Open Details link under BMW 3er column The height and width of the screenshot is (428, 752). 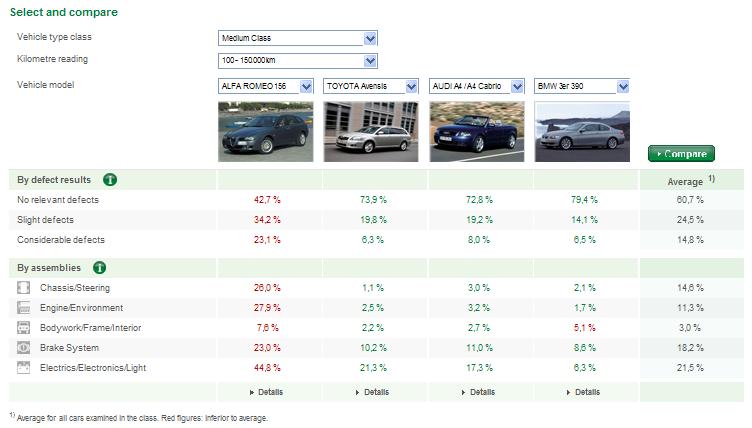583,392
